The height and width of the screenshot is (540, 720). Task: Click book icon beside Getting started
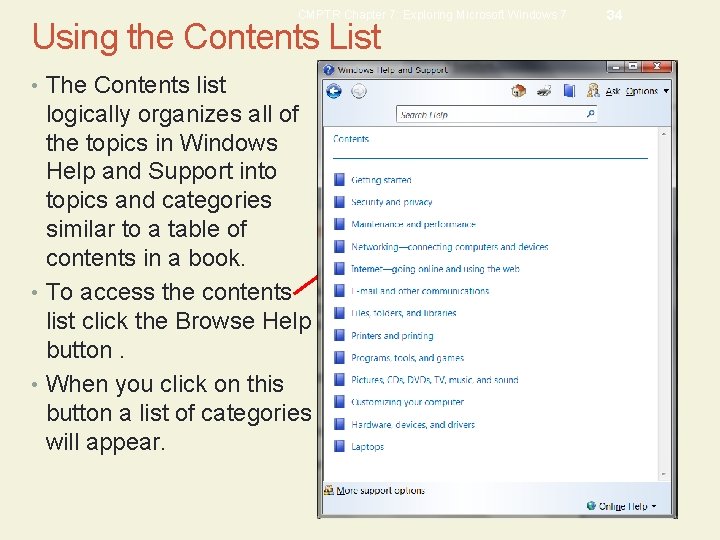(339, 180)
